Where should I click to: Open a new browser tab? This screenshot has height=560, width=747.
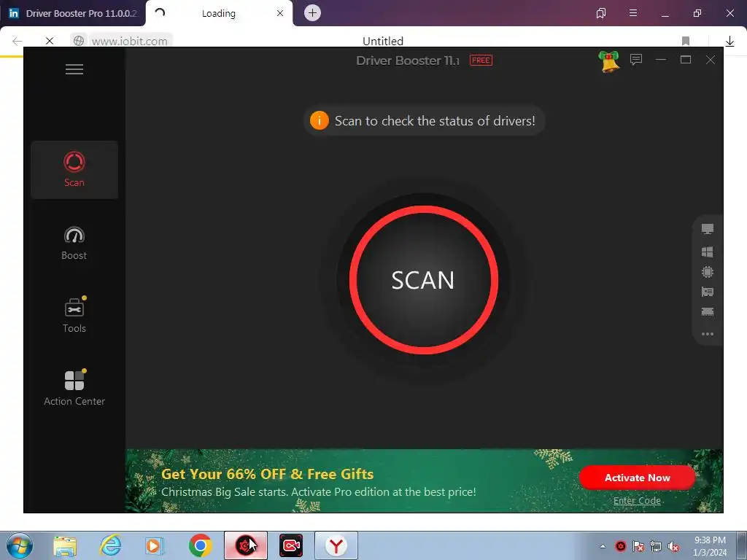[312, 13]
